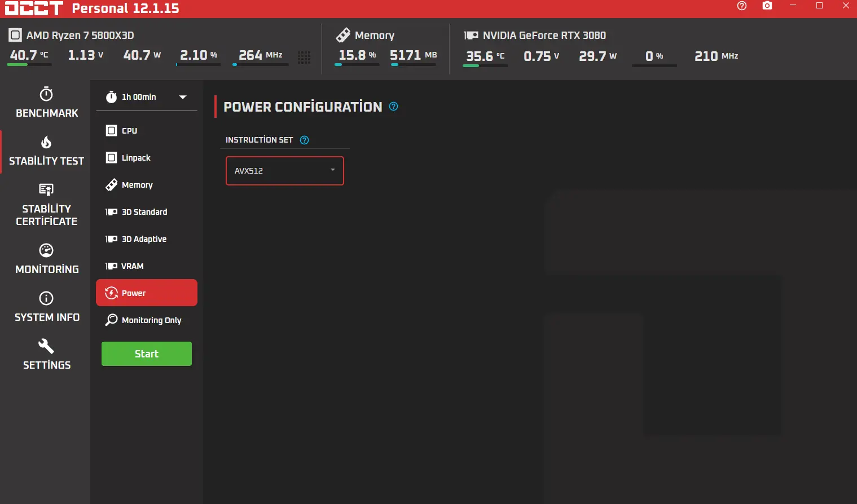Click the NVIDIA GeForce GPU card icon
The height and width of the screenshot is (504, 857).
point(471,35)
